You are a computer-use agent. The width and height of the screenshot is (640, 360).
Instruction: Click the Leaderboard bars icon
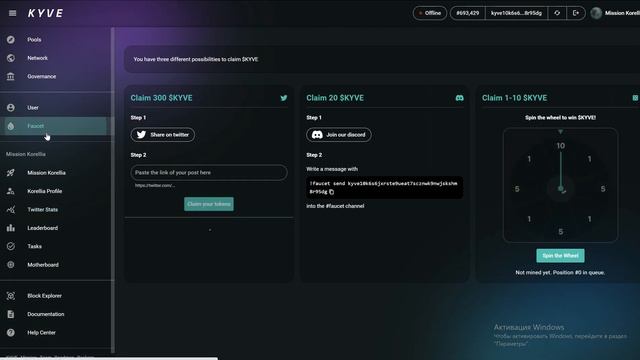click(11, 228)
